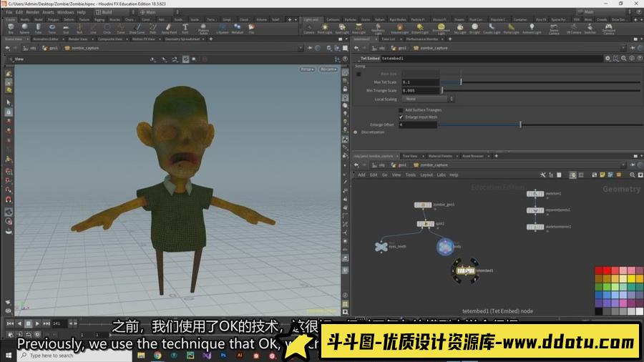Open the Local Scaling dropdown
The width and height of the screenshot is (644, 362).
pyautogui.click(x=428, y=99)
